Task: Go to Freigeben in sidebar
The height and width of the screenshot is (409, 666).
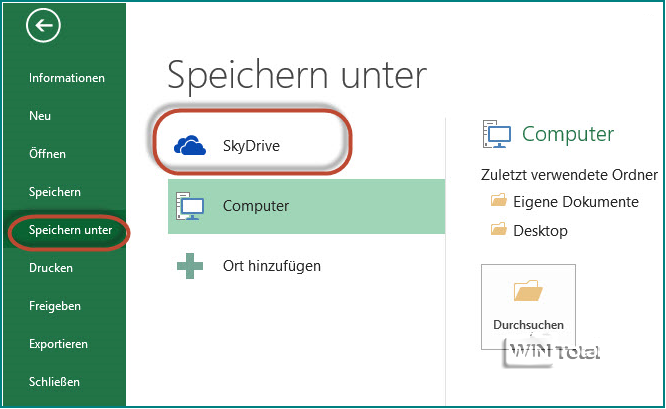Action: [x=55, y=306]
